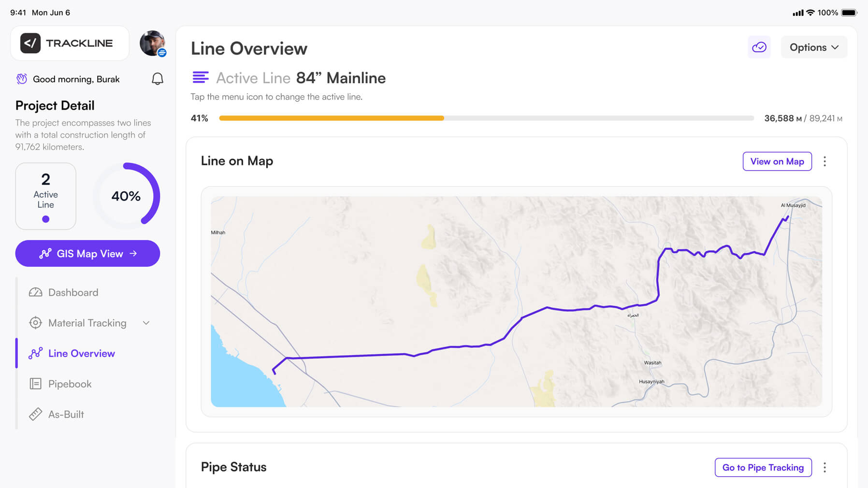Click the notification bell icon

[158, 79]
